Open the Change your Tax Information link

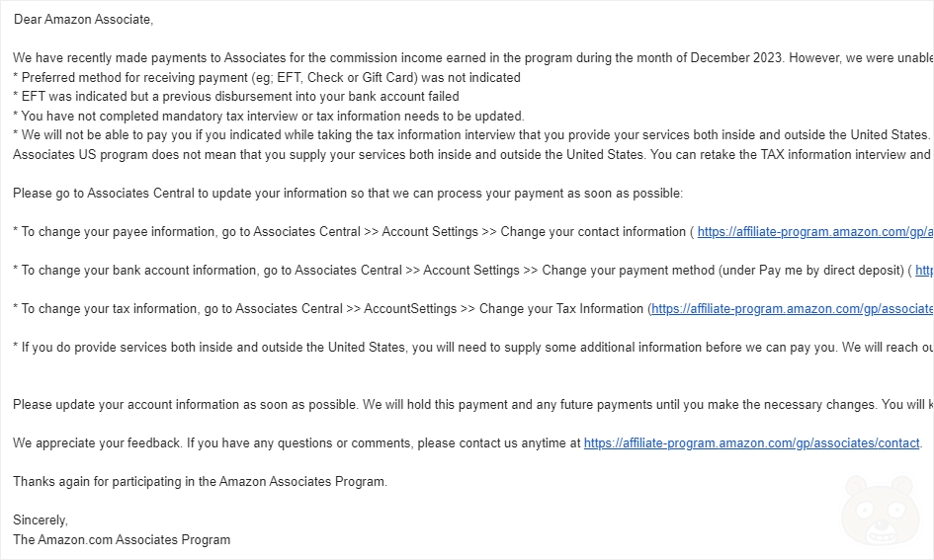click(x=792, y=309)
